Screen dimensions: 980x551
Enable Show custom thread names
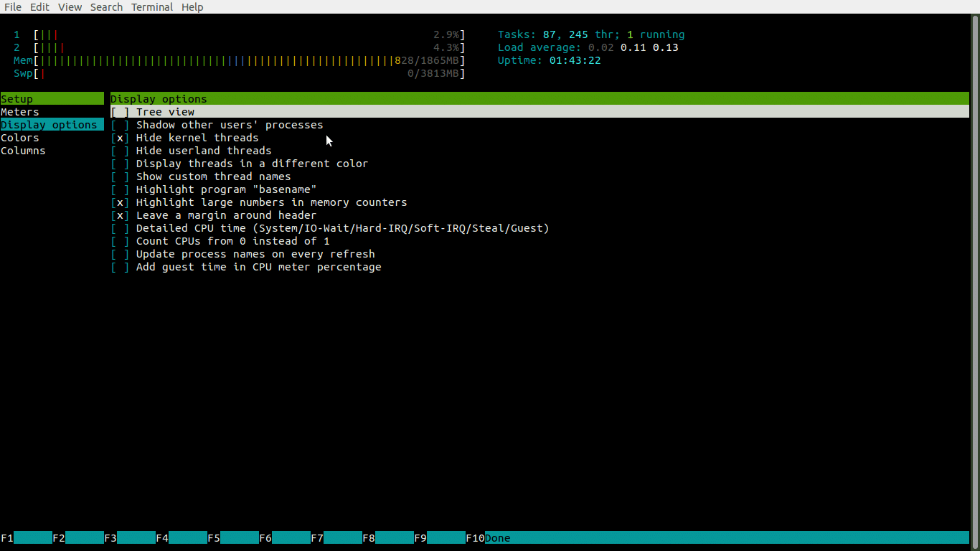pos(120,176)
